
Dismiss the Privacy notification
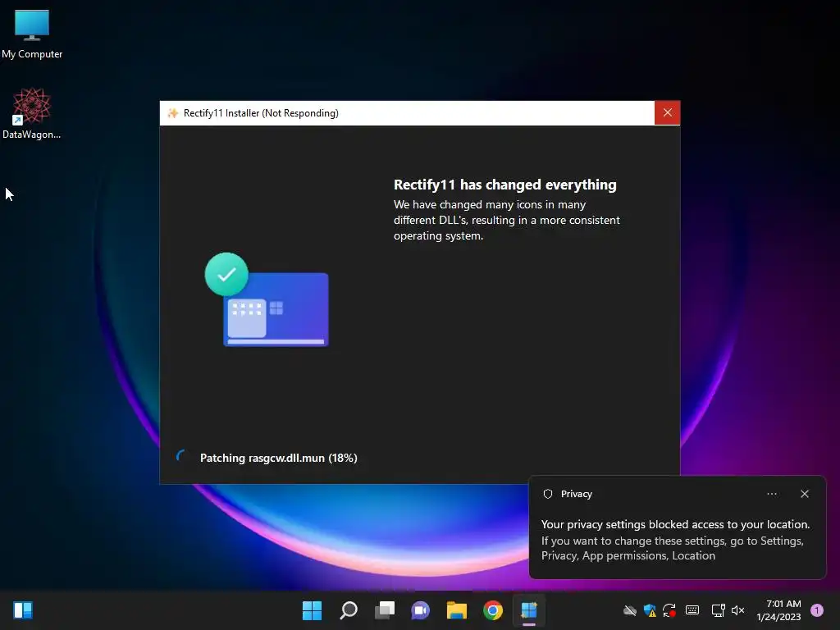(804, 494)
